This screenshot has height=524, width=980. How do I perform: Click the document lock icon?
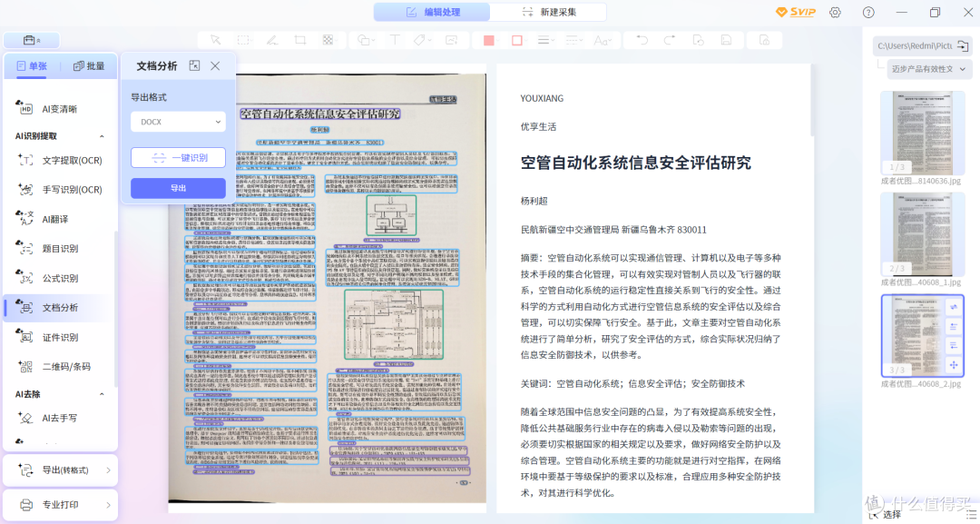[764, 40]
